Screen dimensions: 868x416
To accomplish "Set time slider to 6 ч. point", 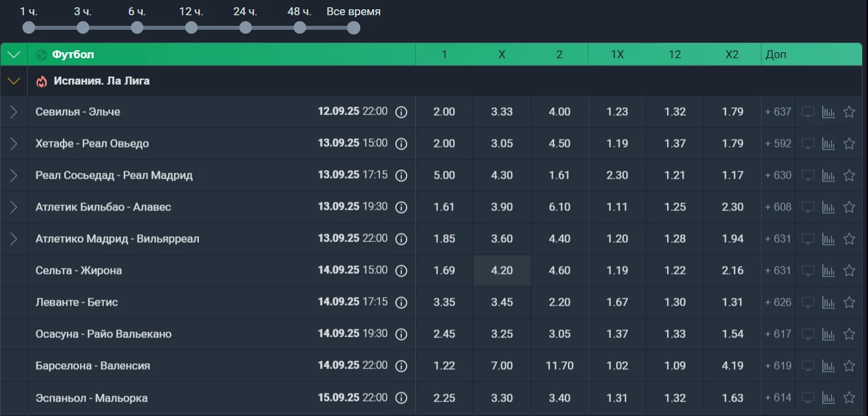I will pos(137,27).
